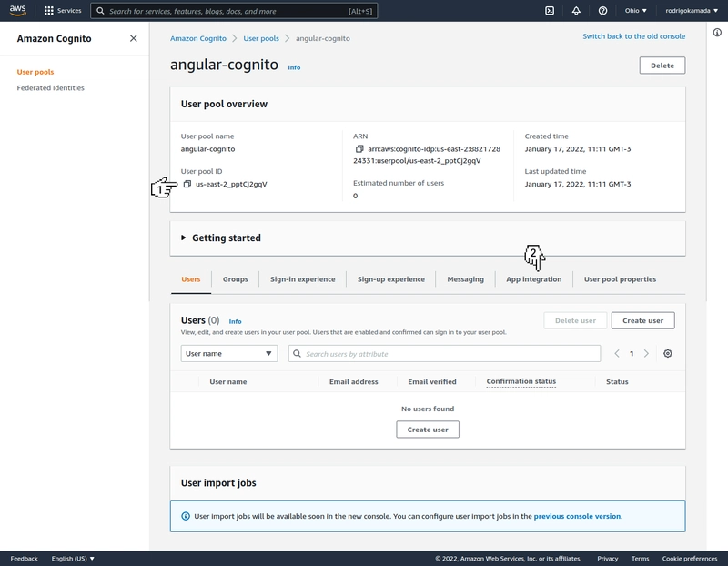
Task: Open the Messaging tab
Action: tap(465, 279)
